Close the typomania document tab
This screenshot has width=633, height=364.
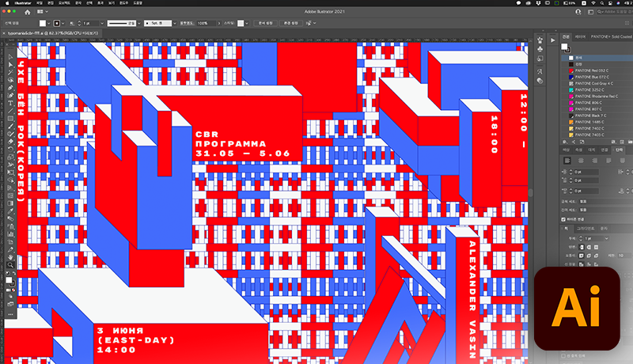tap(4, 33)
